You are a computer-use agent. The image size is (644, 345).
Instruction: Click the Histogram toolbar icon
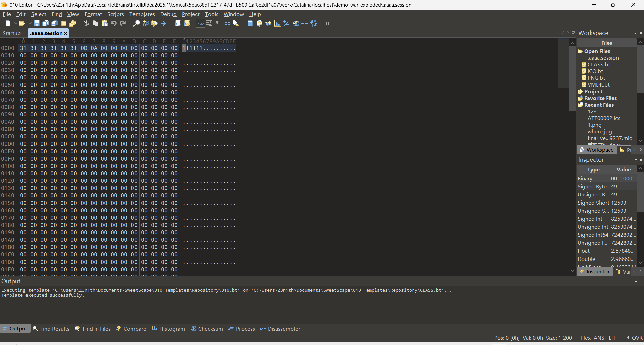click(277, 23)
